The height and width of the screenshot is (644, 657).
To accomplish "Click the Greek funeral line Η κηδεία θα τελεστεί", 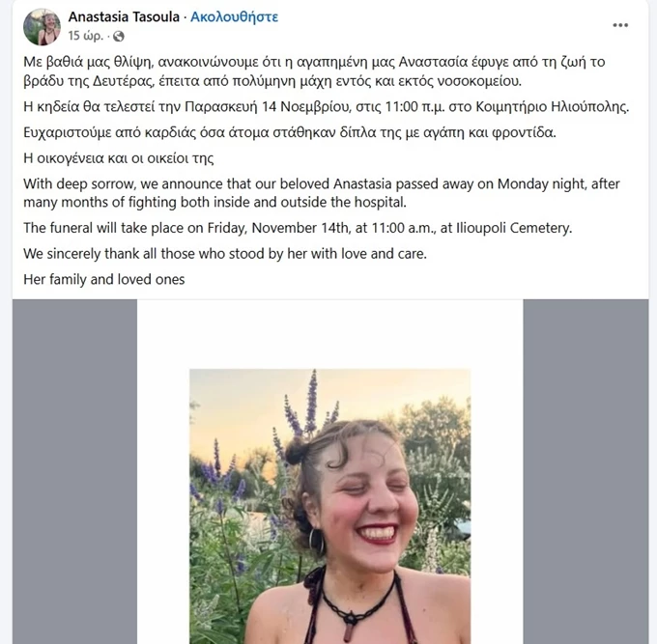I will point(324,106).
